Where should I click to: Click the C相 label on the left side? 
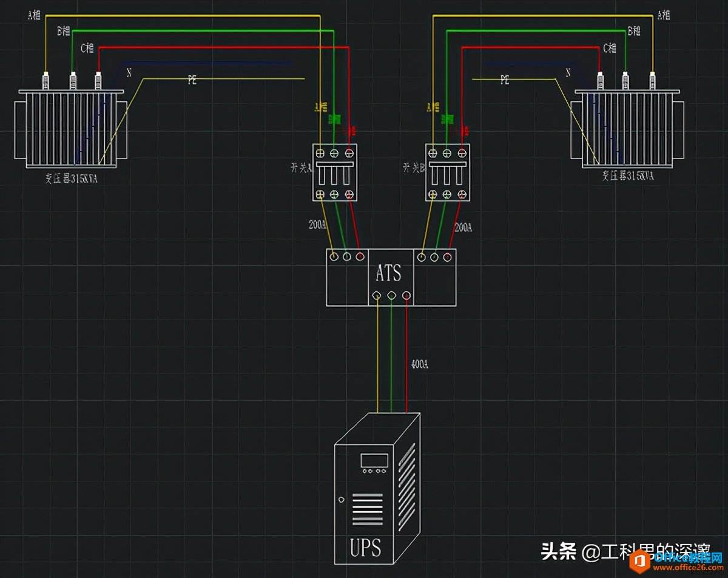click(87, 48)
